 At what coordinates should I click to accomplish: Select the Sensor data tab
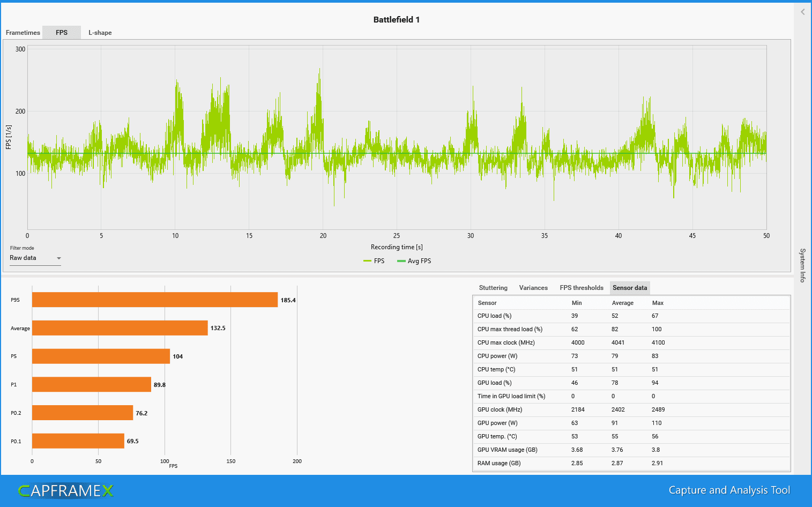(630, 288)
